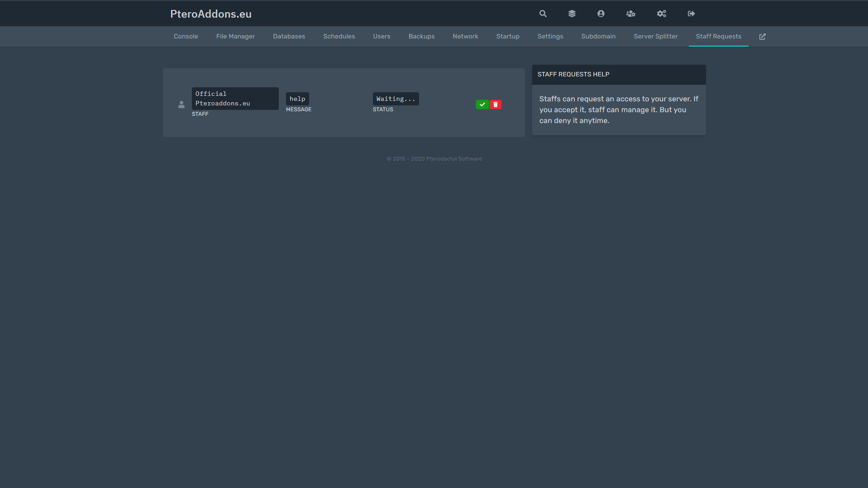Switch to the Console tab
This screenshot has height=488, width=868.
point(186,37)
